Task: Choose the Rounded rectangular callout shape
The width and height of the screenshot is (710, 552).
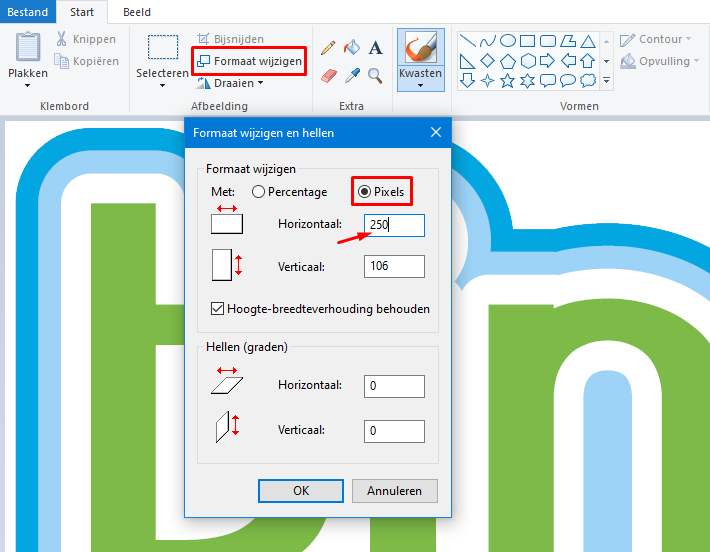Action: (548, 81)
